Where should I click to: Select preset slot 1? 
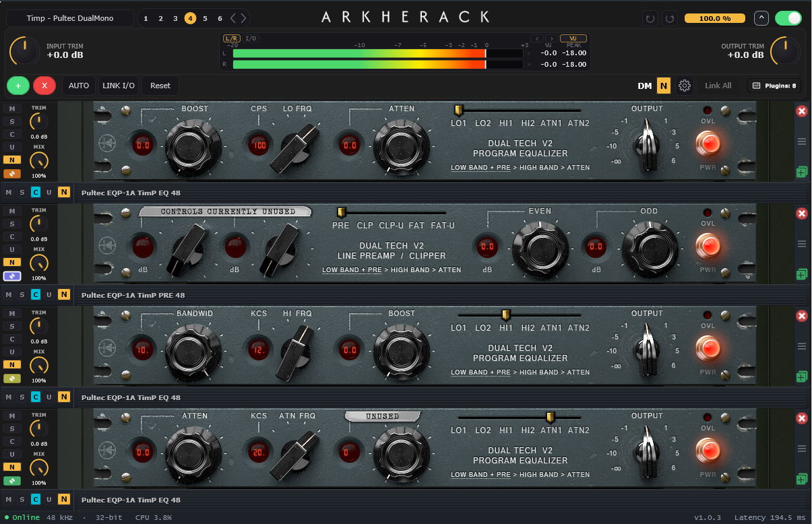146,18
